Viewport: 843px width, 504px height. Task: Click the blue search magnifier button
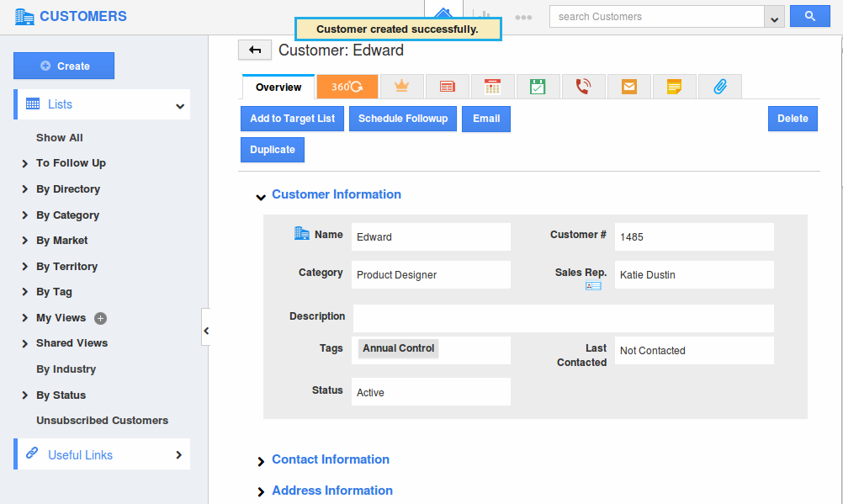tap(809, 16)
